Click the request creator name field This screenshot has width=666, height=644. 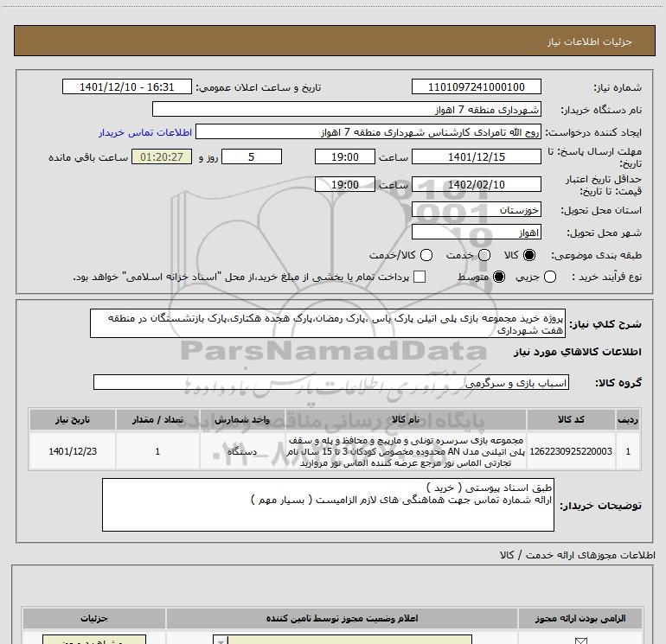pos(368,131)
